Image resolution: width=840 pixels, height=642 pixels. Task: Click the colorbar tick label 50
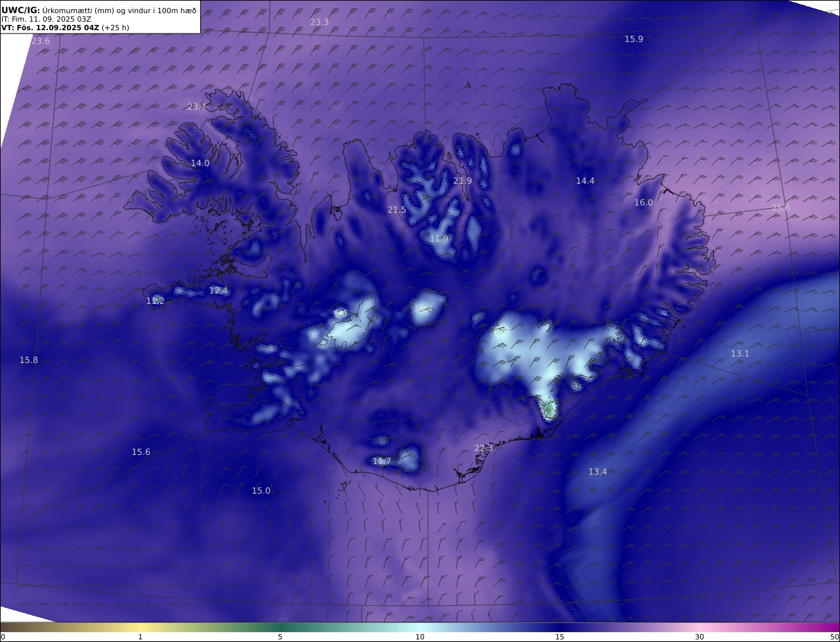coord(835,637)
